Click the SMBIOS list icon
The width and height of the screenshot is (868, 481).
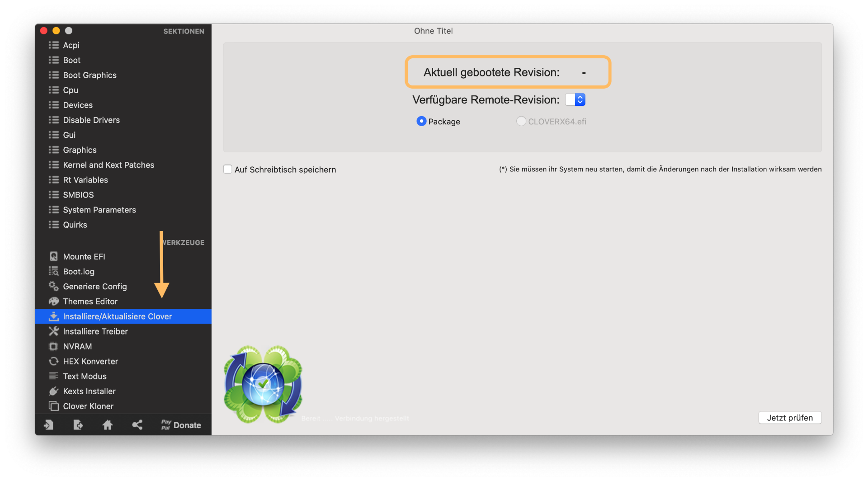click(54, 194)
